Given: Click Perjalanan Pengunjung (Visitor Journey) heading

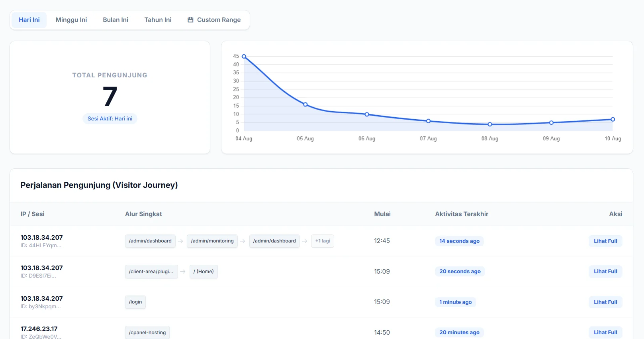Looking at the screenshot, I should pyautogui.click(x=99, y=185).
